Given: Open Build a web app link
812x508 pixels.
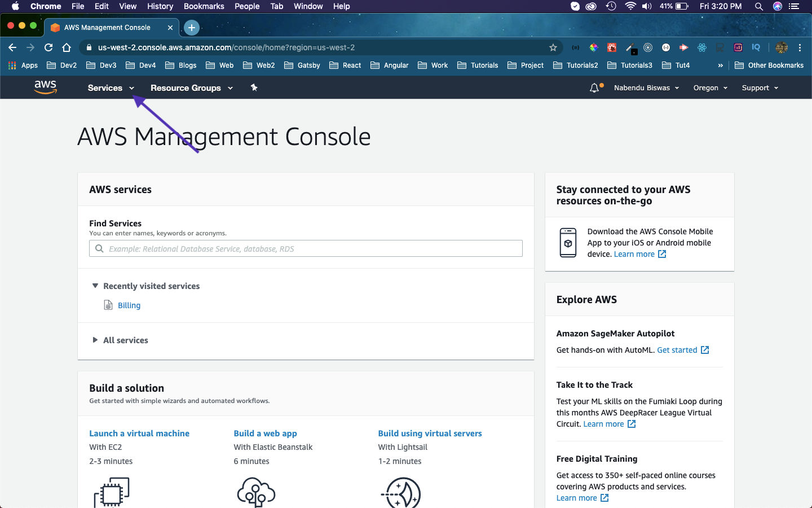Looking at the screenshot, I should 265,433.
